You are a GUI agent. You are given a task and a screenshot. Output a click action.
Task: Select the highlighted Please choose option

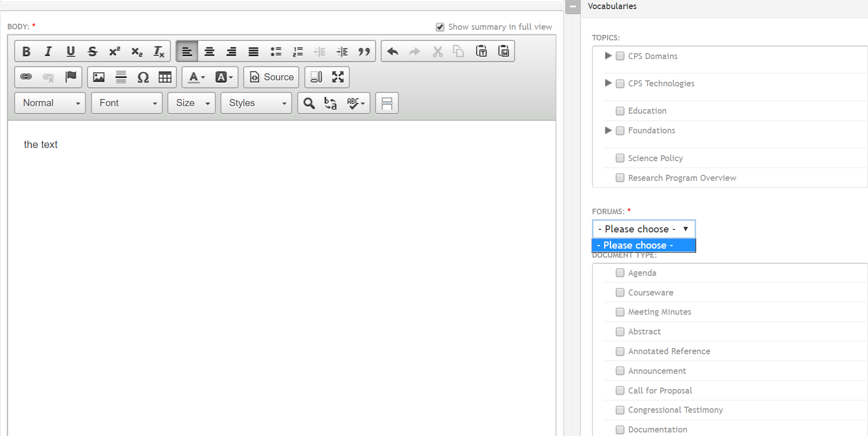coord(643,246)
